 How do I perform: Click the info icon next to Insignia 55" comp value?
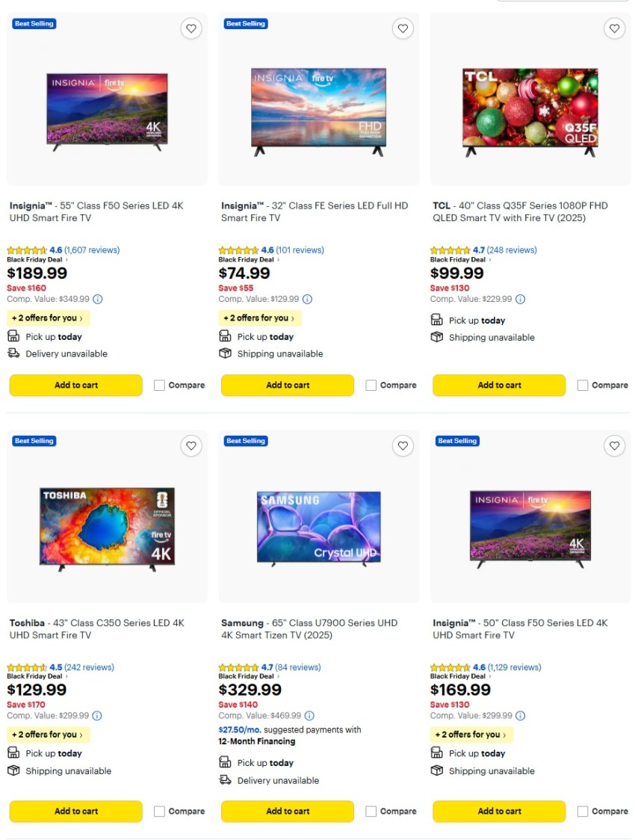click(x=97, y=299)
